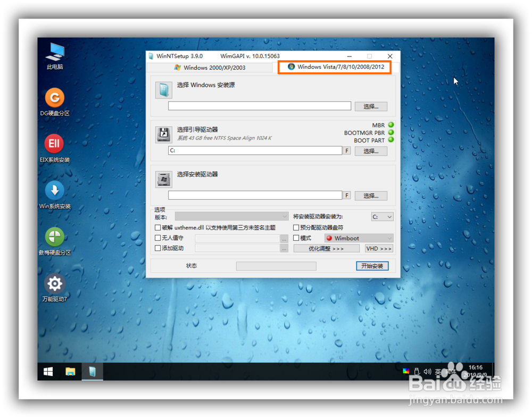The height and width of the screenshot is (418, 532).
Task: Click the 优化调整 >>> button
Action: tap(327, 249)
